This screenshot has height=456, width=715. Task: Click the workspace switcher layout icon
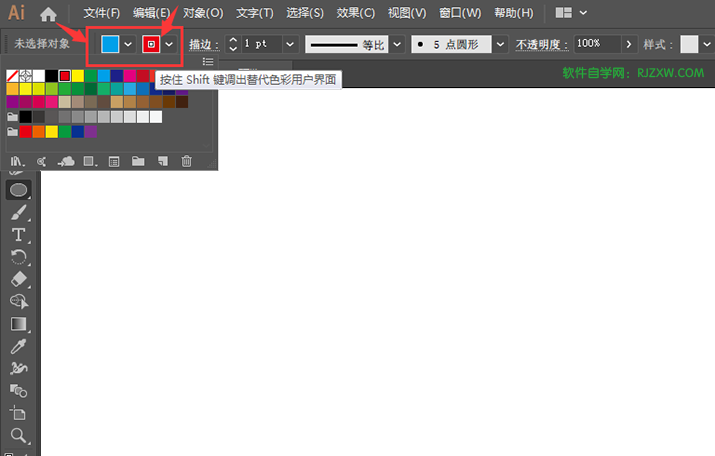point(564,13)
